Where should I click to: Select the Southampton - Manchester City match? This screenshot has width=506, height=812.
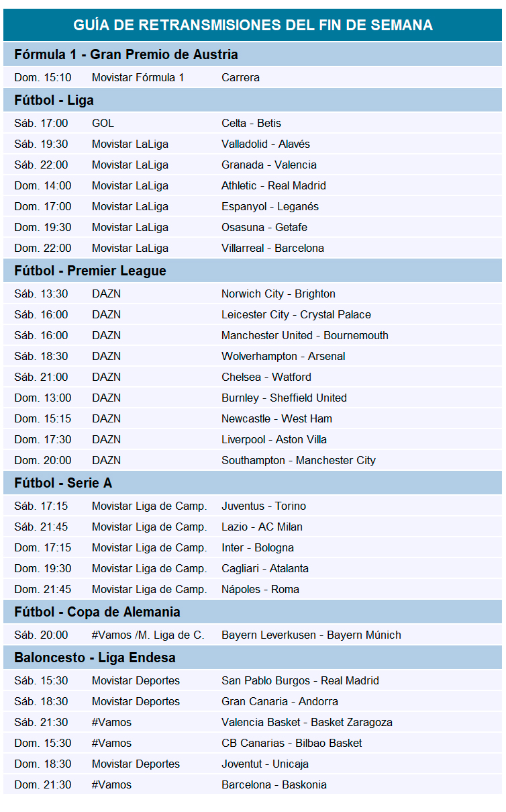(298, 460)
